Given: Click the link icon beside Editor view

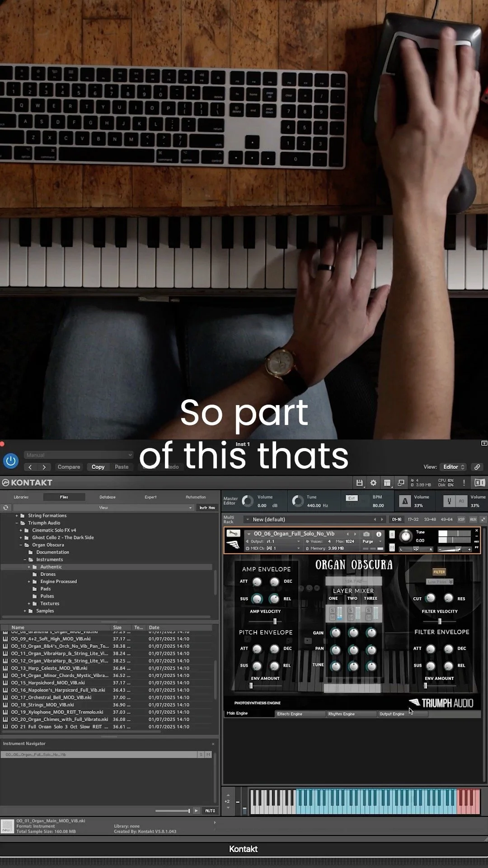Looking at the screenshot, I should click(x=477, y=467).
